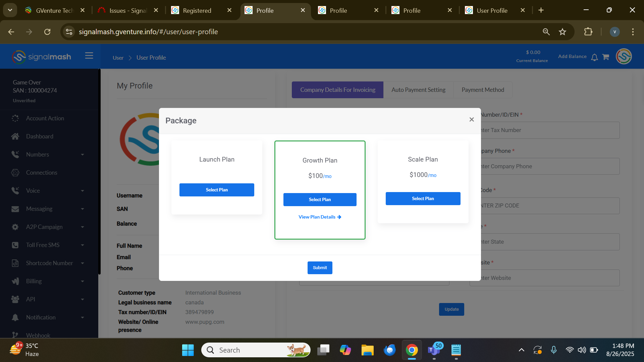Toggle the hamburger sidebar menu icon
Screen dimensions: 644x362
click(x=89, y=56)
